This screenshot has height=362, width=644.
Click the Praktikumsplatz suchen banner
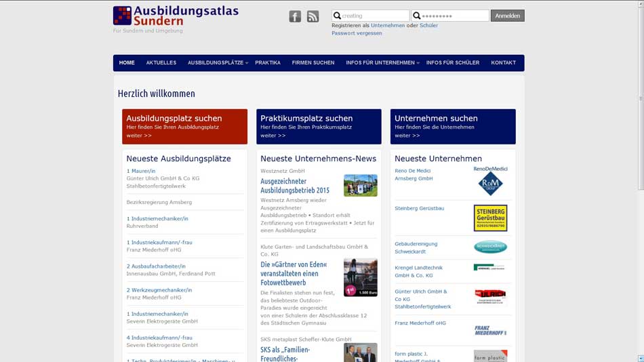319,127
